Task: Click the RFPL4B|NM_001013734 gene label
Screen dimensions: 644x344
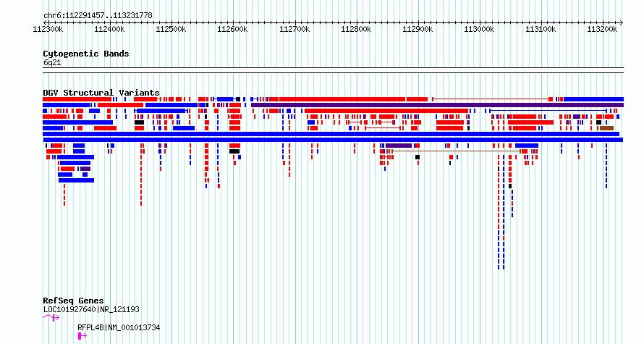Action: click(119, 327)
